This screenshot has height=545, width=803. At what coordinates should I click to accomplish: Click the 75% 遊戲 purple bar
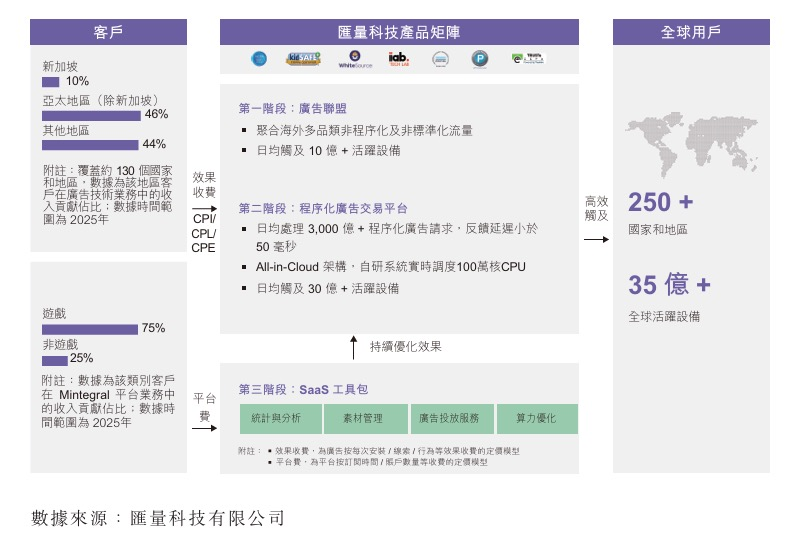tap(90, 329)
